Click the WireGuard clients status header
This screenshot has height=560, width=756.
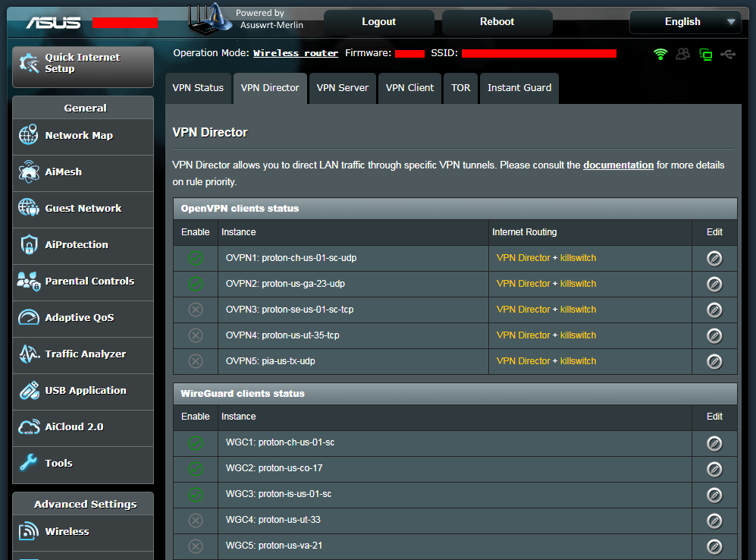pyautogui.click(x=455, y=394)
